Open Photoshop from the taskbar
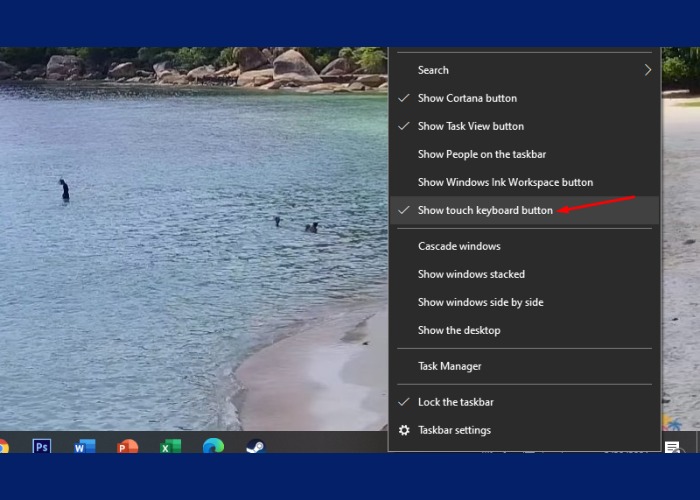 point(41,447)
